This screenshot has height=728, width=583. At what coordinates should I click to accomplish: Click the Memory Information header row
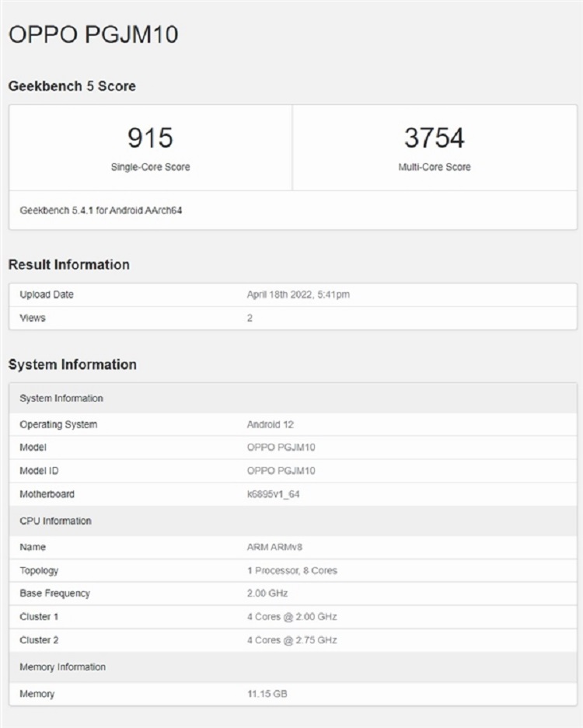pos(293,667)
